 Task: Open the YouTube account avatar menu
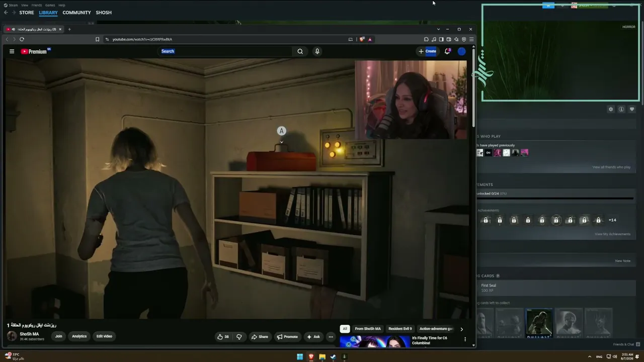pos(461,51)
